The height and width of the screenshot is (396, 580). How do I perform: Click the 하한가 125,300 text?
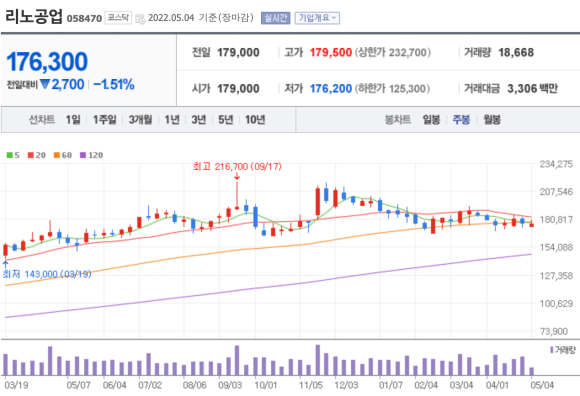(x=392, y=88)
